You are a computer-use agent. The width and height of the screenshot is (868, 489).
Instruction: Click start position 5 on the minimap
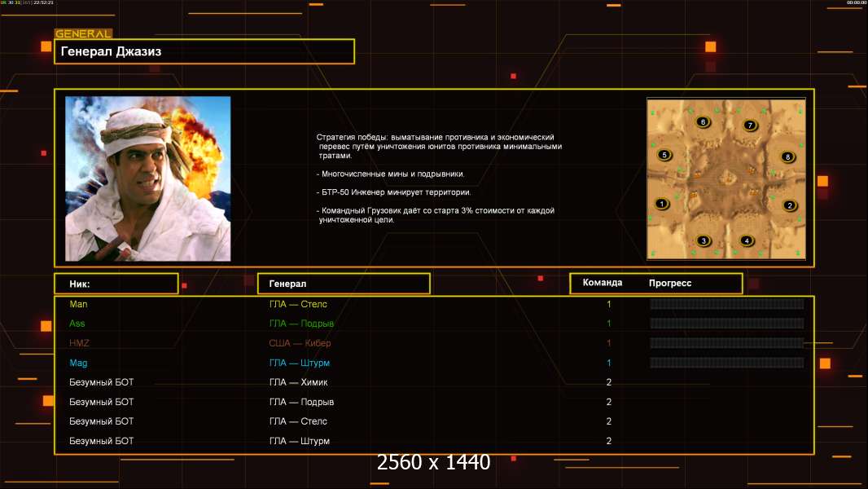[664, 155]
